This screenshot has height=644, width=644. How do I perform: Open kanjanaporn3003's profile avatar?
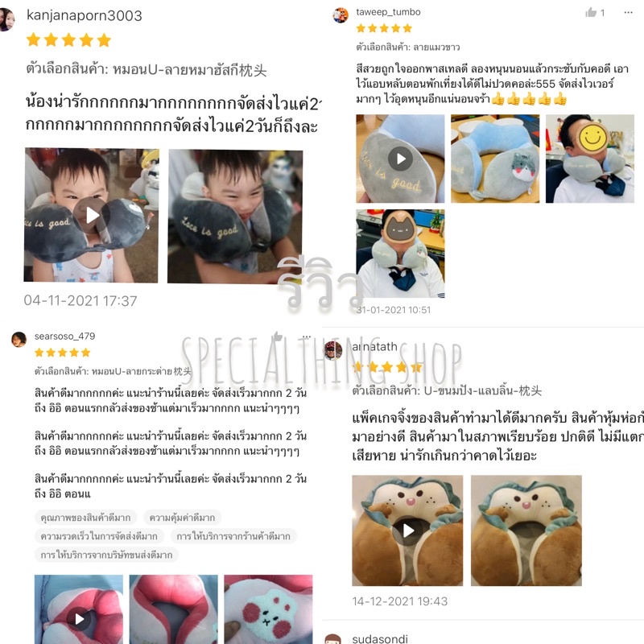[x=6, y=19]
